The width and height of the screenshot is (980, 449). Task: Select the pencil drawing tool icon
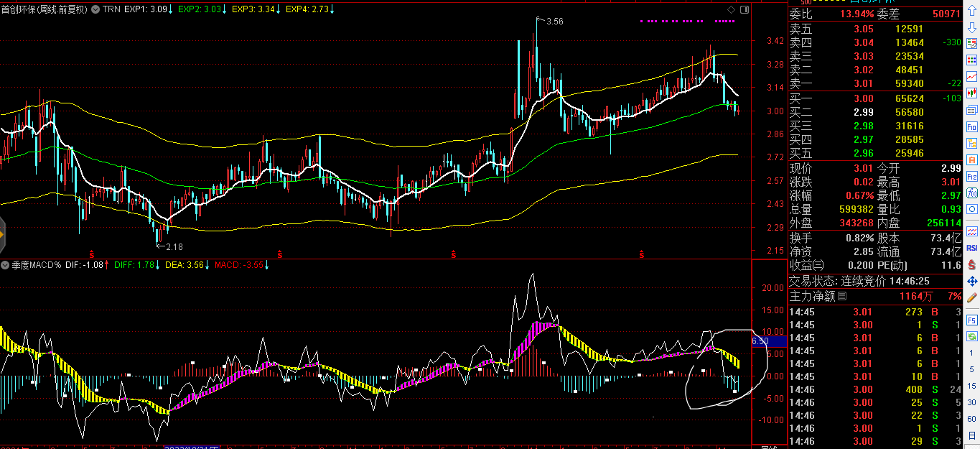(x=972, y=297)
